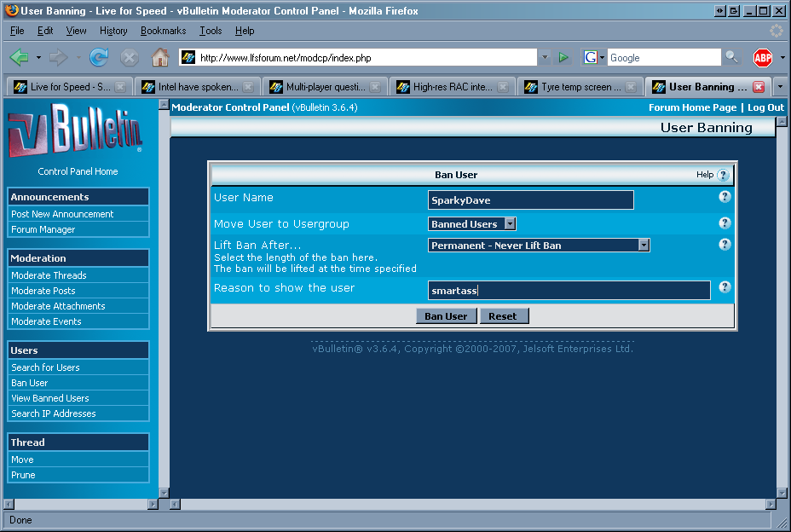Screen dimensions: 791x532
Task: Click the green Go arrow beside address bar
Action: pyautogui.click(x=563, y=57)
